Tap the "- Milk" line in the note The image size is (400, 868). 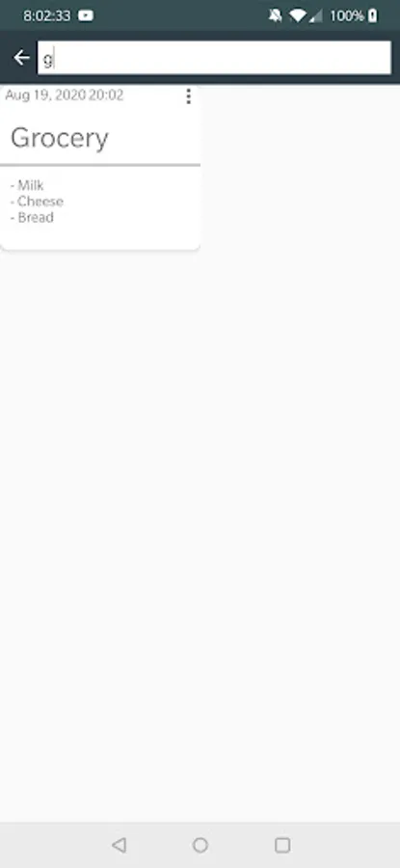[x=27, y=185]
